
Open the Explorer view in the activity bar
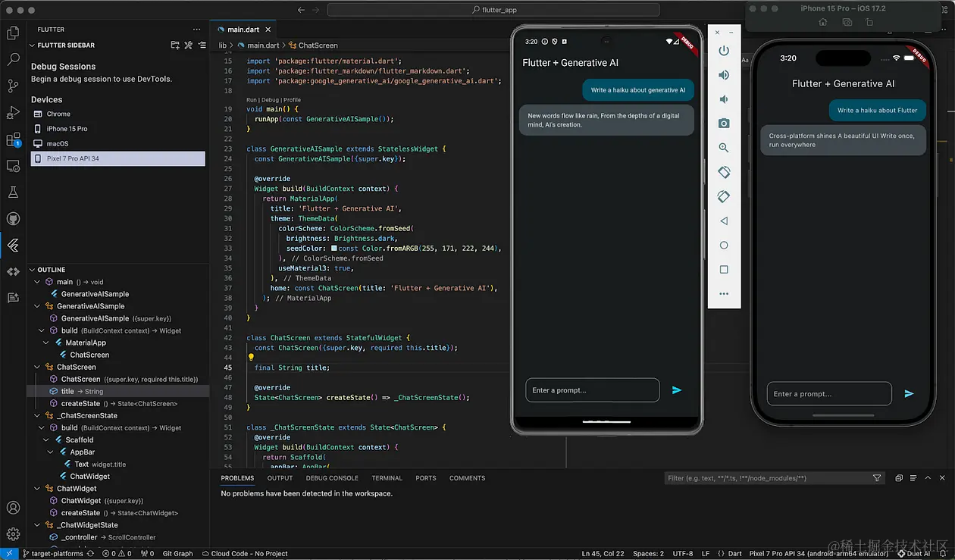tap(13, 33)
